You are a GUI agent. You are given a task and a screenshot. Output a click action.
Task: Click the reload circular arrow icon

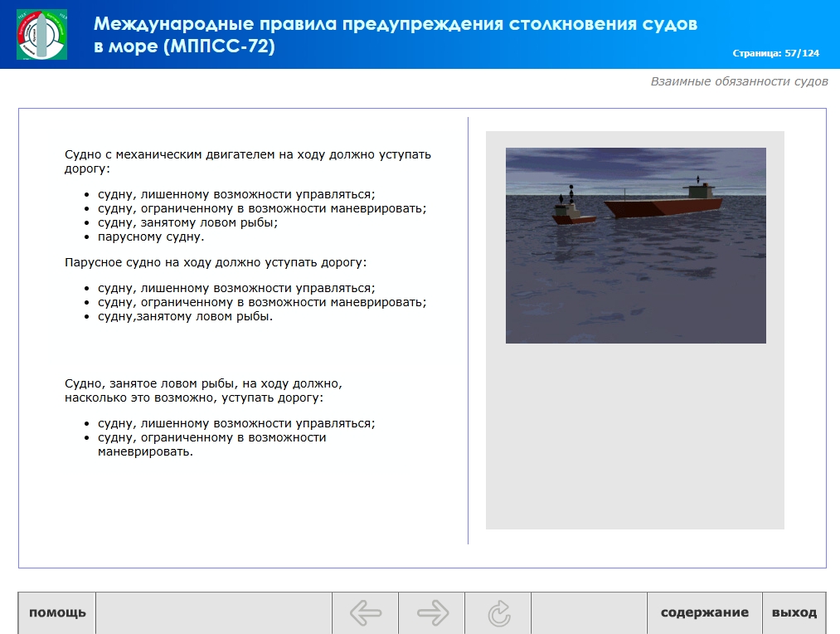(x=498, y=613)
